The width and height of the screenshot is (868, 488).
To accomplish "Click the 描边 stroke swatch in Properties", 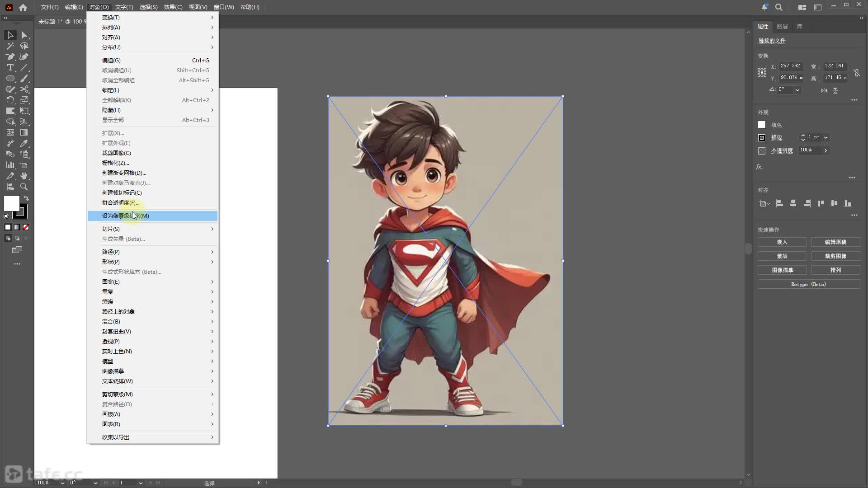I will point(762,138).
